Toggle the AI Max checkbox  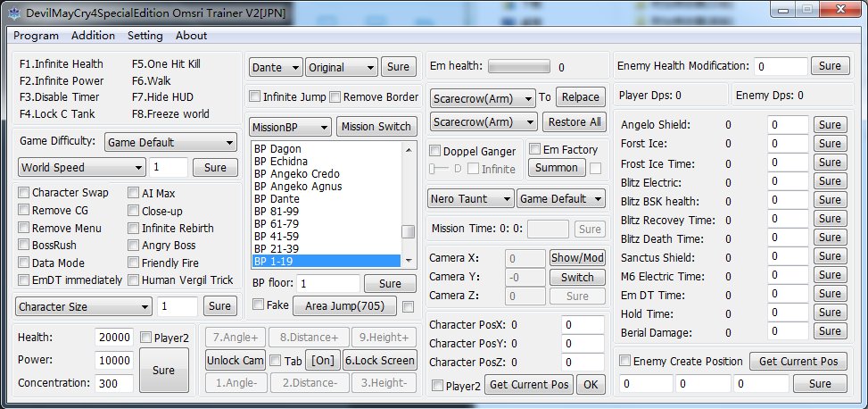pos(134,193)
